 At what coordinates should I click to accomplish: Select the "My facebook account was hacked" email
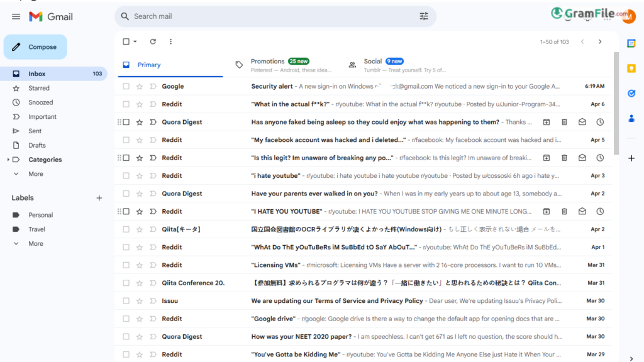[x=126, y=140]
